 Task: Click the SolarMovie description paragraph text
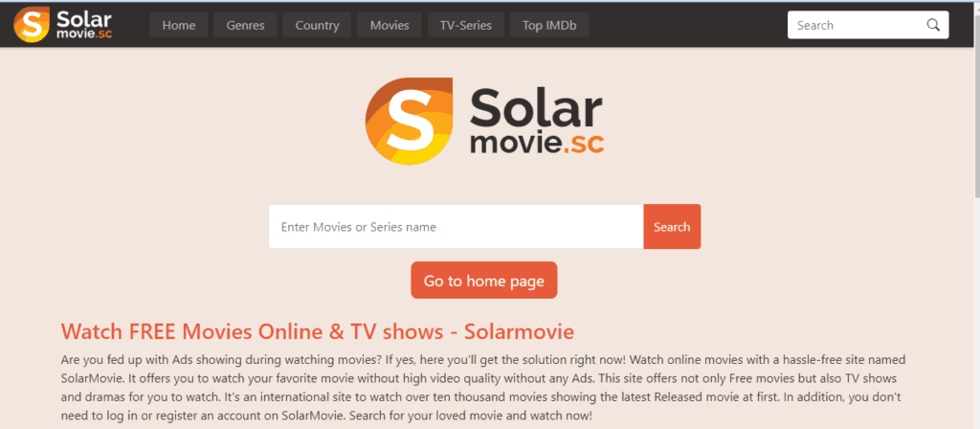click(483, 388)
